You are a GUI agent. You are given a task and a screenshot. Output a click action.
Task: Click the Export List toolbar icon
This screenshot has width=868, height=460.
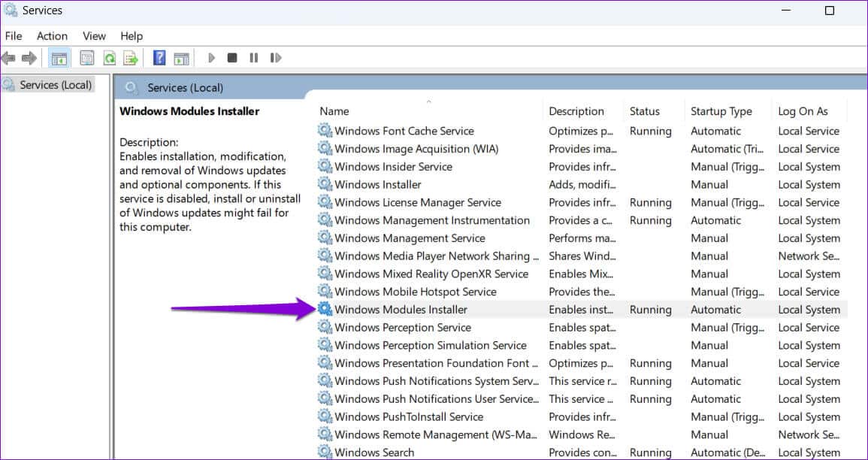pos(130,58)
